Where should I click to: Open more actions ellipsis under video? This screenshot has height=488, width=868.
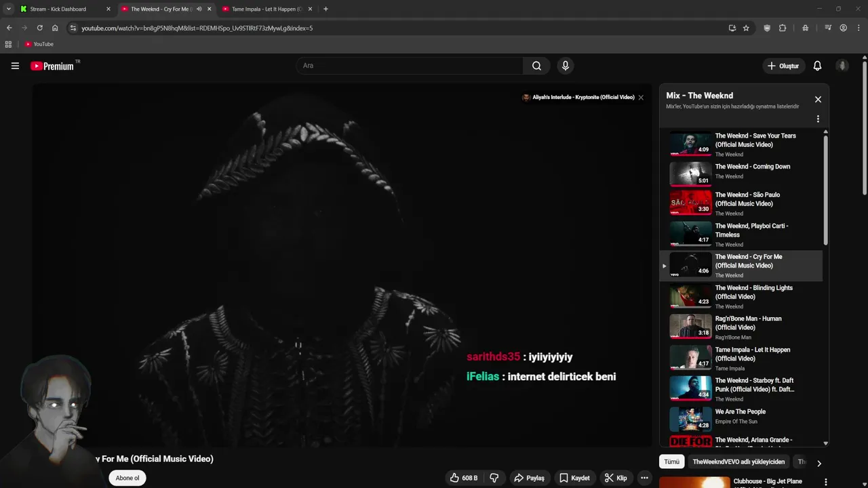click(x=644, y=478)
